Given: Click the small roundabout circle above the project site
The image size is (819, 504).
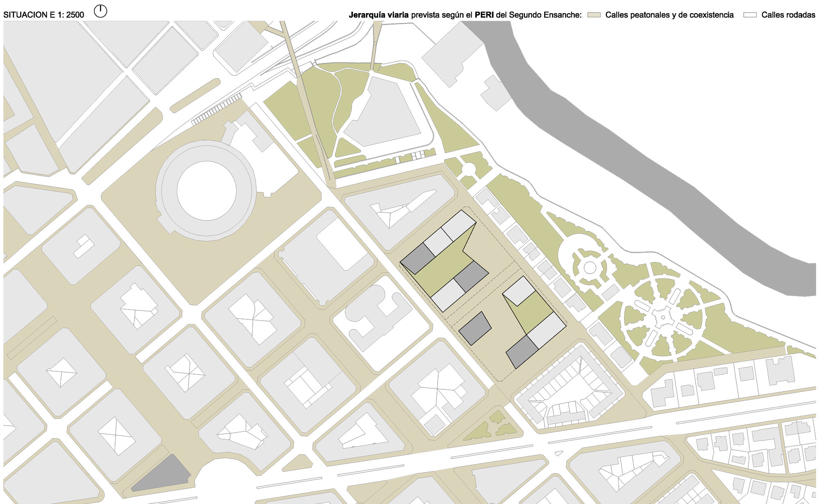Looking at the screenshot, I should 468,168.
